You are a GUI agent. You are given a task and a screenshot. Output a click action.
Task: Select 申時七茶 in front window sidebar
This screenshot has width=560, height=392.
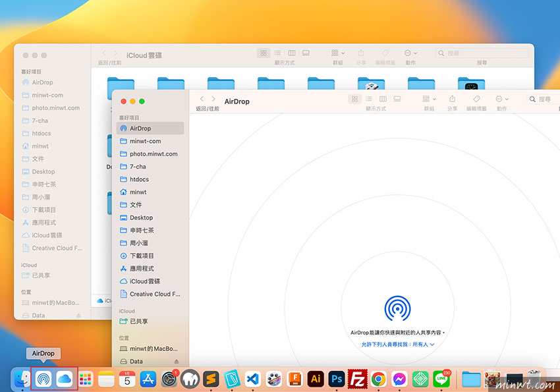(x=150, y=231)
